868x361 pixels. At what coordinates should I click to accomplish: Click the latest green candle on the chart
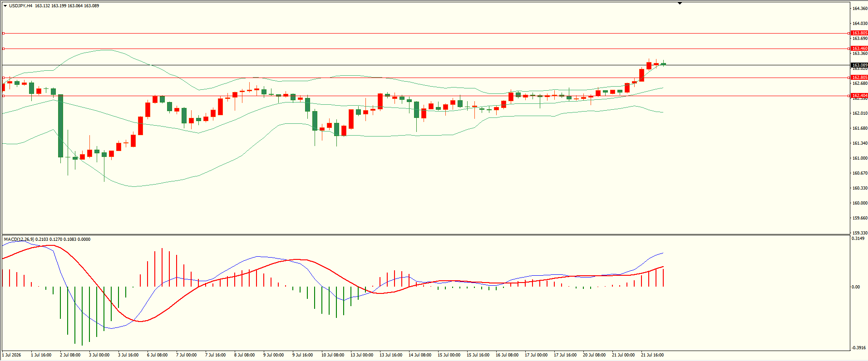click(x=663, y=64)
